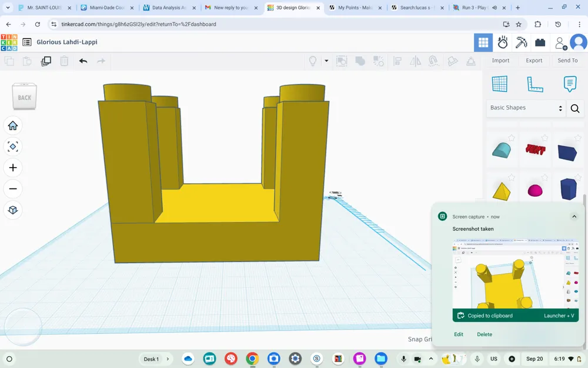The width and height of the screenshot is (588, 368).
Task: Undo the last action
Action: pos(83,61)
